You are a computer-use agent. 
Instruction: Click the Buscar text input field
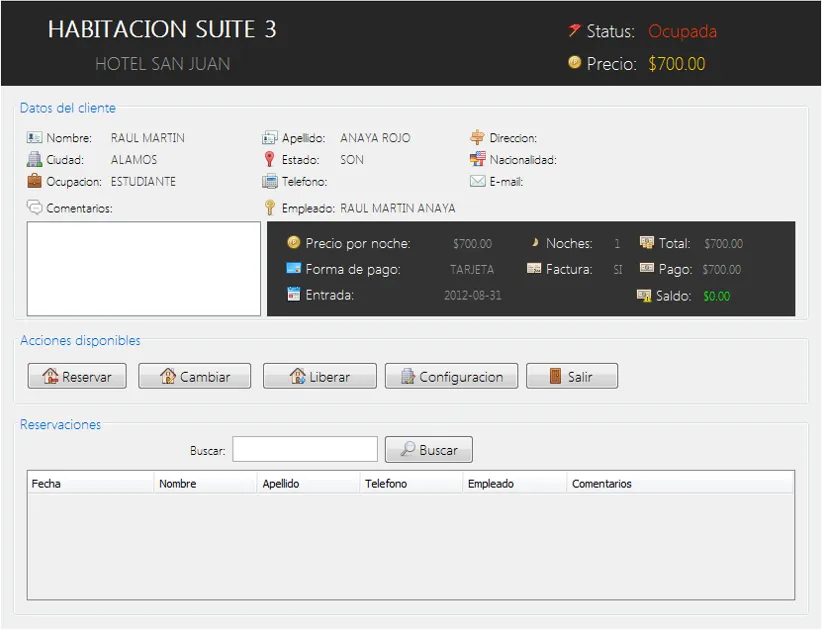[x=305, y=450]
